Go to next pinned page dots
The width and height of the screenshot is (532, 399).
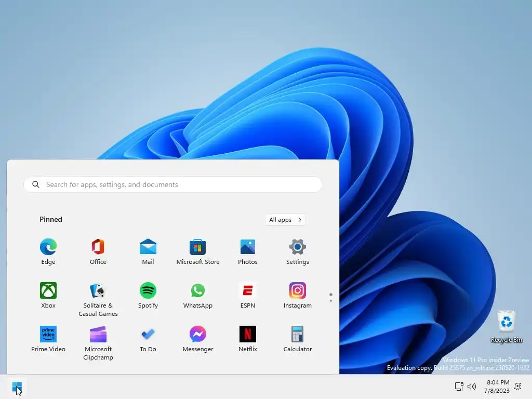(331, 298)
